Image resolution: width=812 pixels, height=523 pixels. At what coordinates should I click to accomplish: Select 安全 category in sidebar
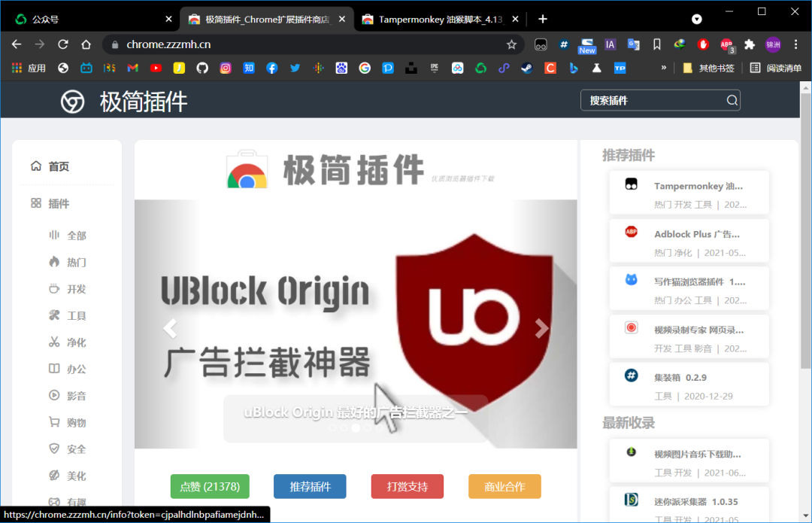tap(68, 449)
